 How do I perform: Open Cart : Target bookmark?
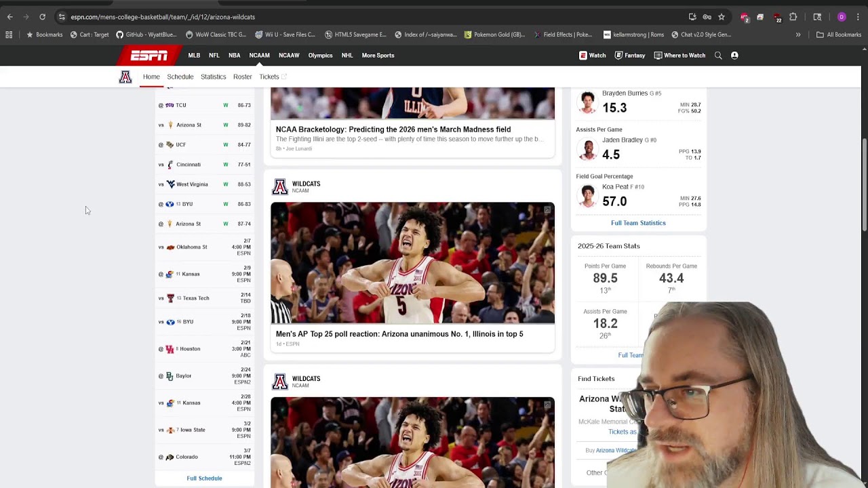tap(90, 35)
